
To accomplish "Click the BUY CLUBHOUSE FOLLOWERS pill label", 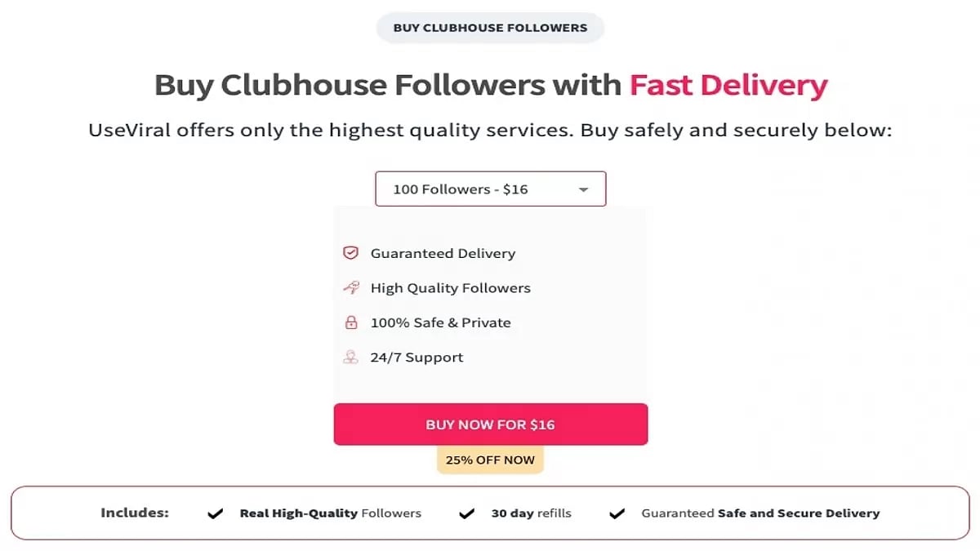I will coord(489,27).
